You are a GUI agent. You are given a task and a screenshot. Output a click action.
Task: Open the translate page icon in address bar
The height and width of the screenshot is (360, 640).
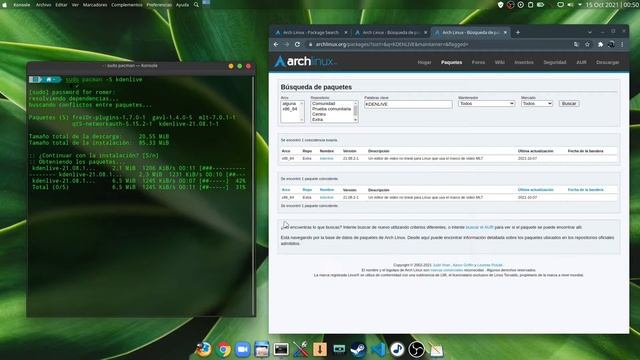576,44
